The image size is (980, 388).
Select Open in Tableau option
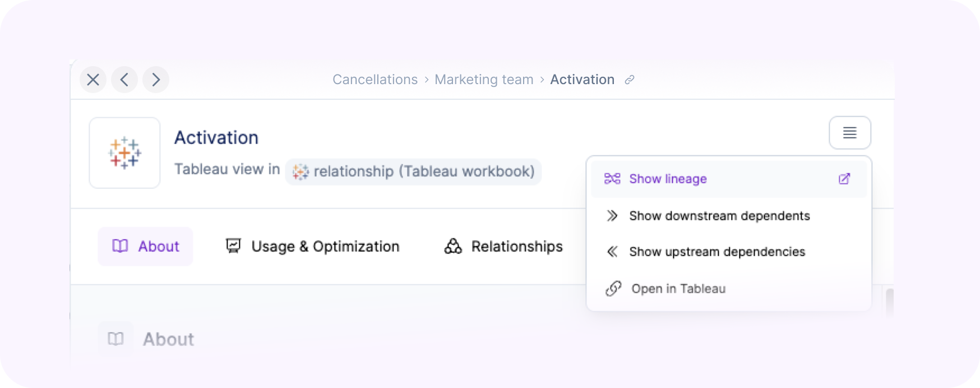click(x=678, y=289)
